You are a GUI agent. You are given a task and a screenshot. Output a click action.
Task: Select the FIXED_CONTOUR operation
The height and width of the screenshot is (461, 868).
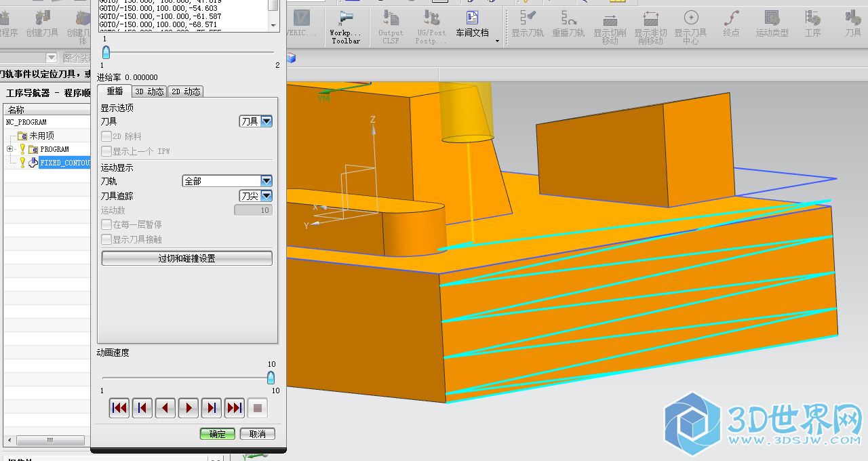click(64, 163)
